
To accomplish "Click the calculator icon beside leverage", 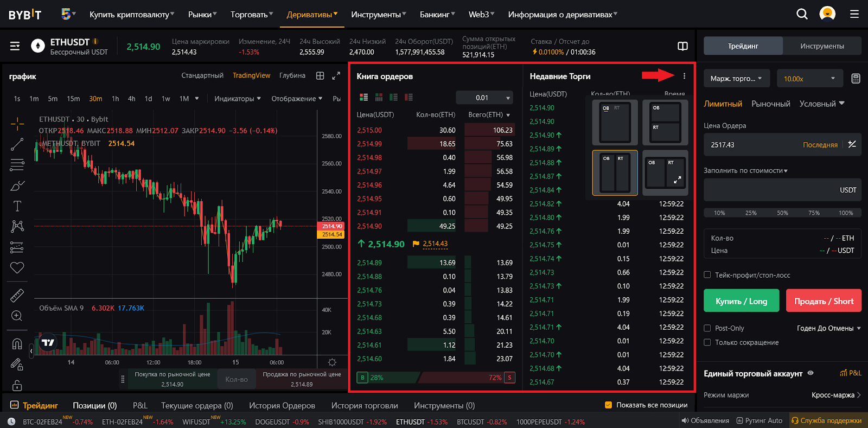I will (856, 79).
